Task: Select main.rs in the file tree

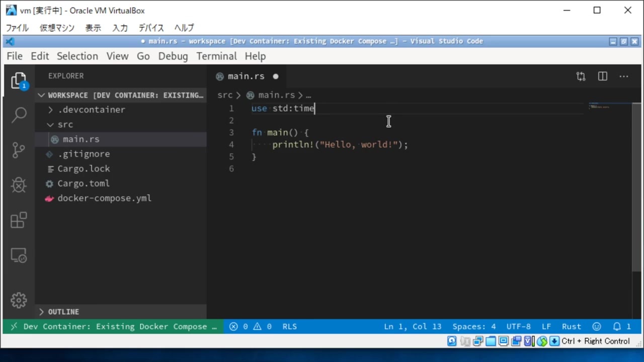Action: pyautogui.click(x=121, y=139)
